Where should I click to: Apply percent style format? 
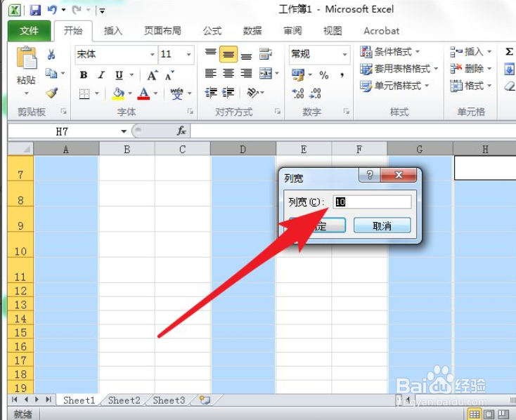tap(324, 75)
